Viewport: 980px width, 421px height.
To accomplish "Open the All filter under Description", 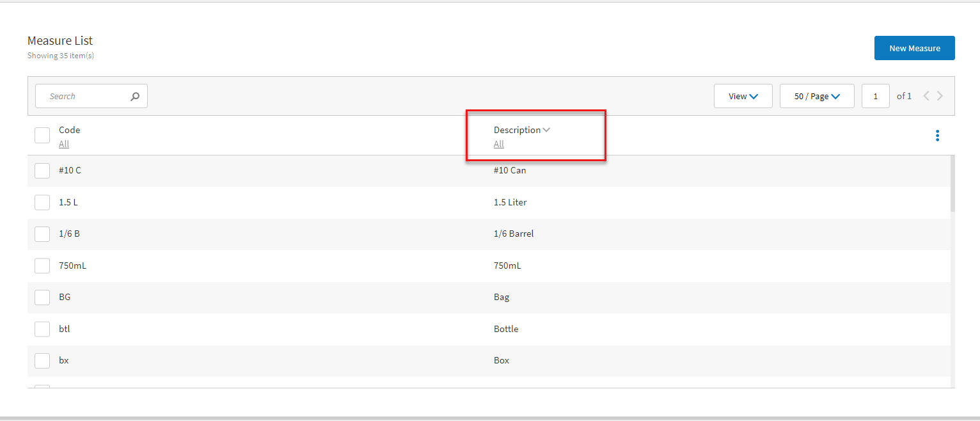I will click(x=499, y=144).
